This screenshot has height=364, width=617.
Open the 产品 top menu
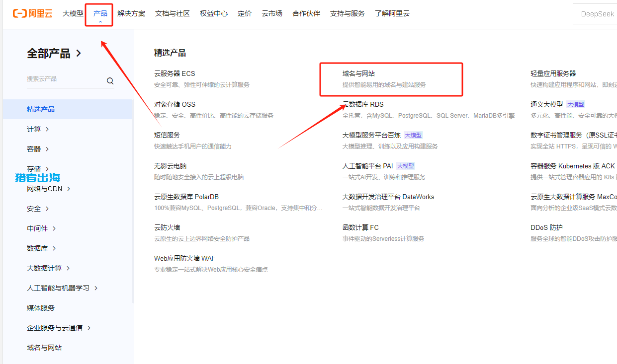(100, 13)
